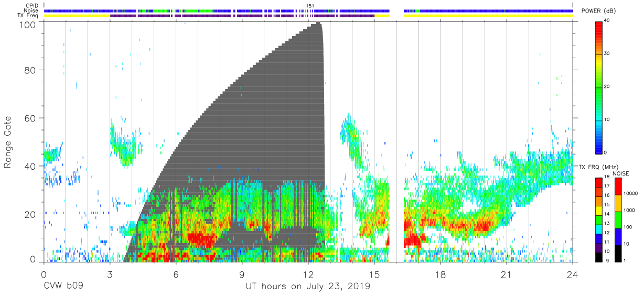The image size is (644, 297).
Task: Click UT hours axis tick '24'
Action: point(573,274)
